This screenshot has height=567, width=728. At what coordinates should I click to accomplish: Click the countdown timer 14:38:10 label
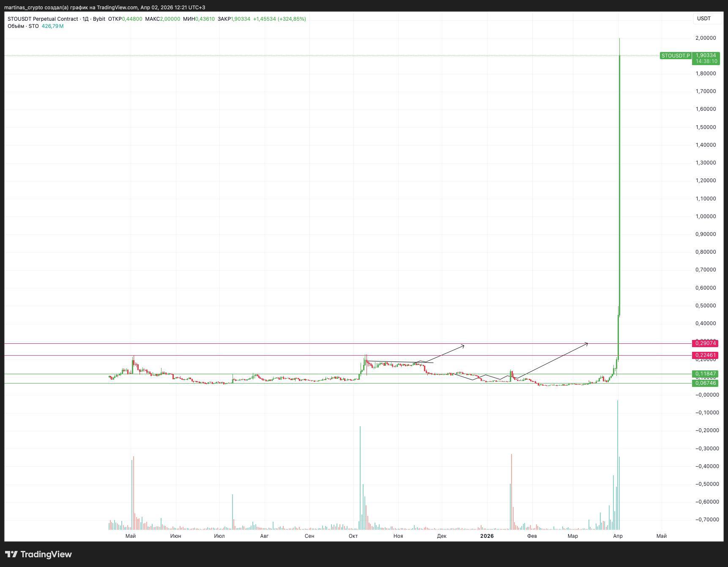(706, 61)
